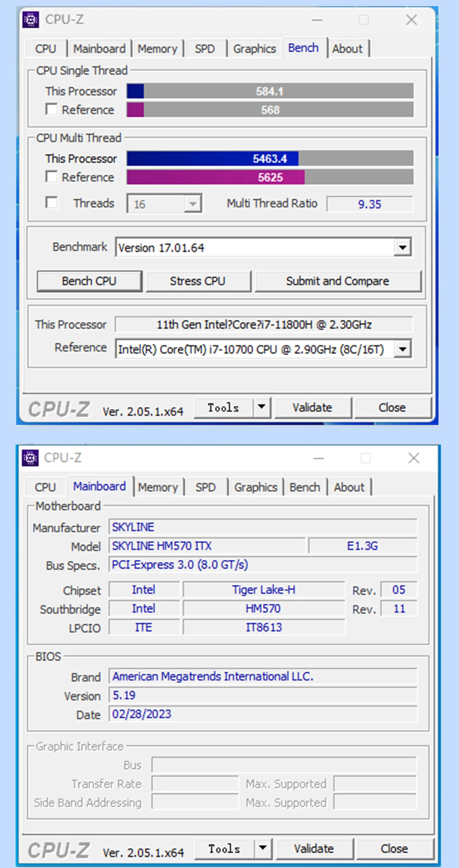Minimize the upper CPU-Z Bench window
459x868 pixels.
(317, 20)
